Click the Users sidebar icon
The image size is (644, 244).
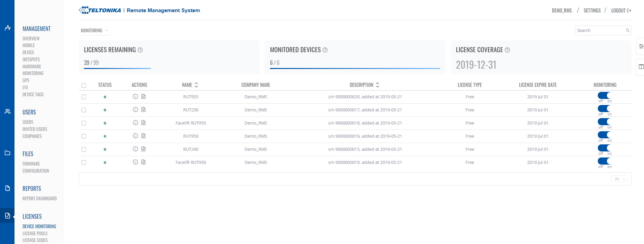coord(7,111)
